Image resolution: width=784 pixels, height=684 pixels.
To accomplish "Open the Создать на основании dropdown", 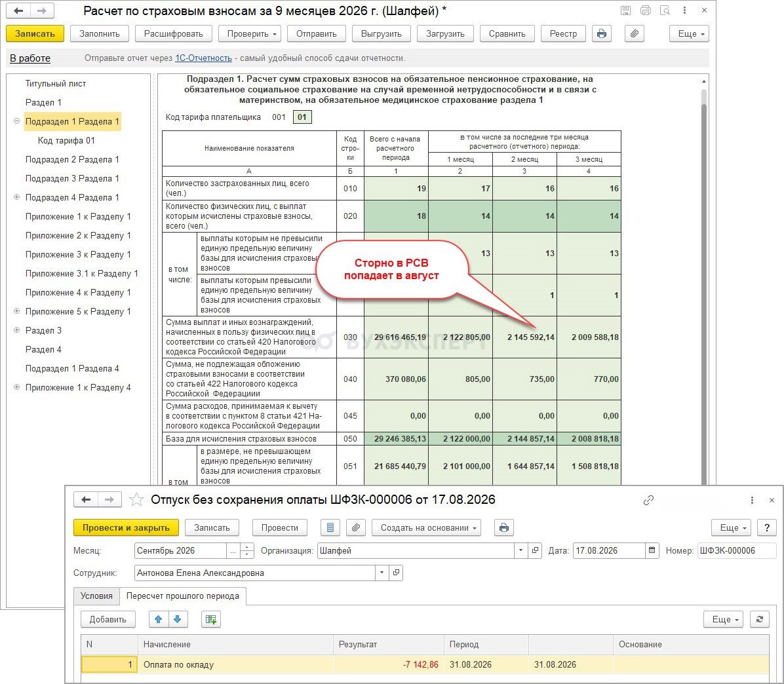I will (x=427, y=527).
